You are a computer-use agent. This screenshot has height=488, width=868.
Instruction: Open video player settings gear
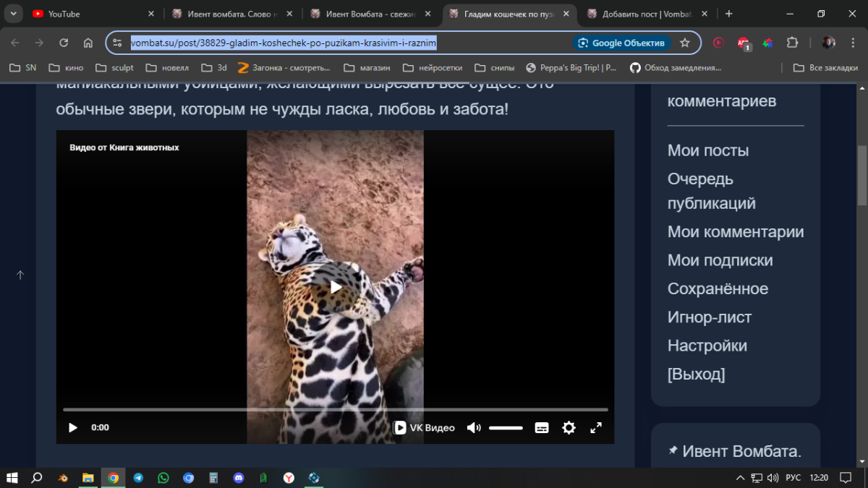(569, 428)
